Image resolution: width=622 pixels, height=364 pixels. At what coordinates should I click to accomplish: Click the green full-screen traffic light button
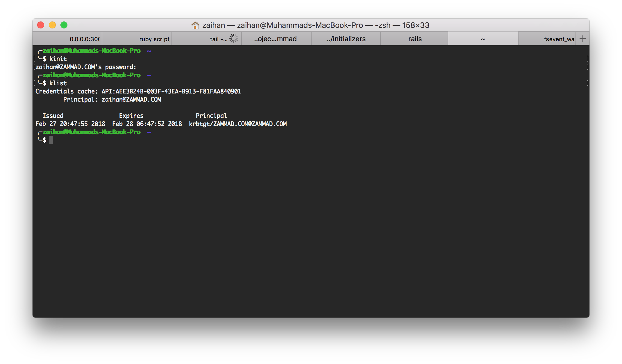tap(64, 25)
